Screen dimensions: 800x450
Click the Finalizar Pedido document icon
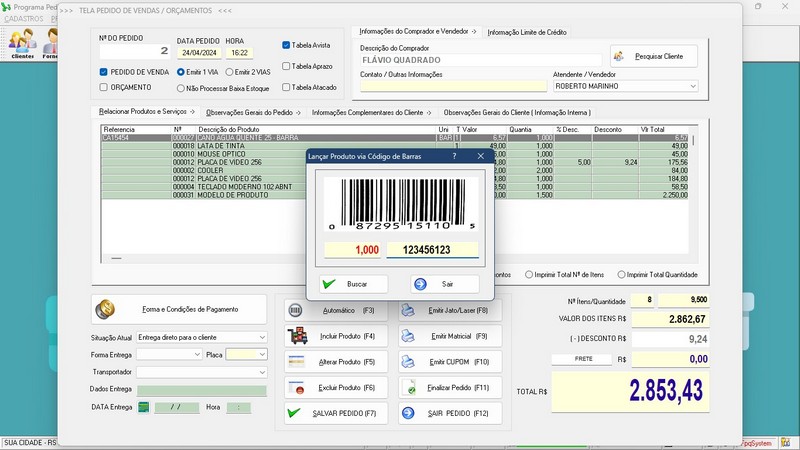pos(409,388)
